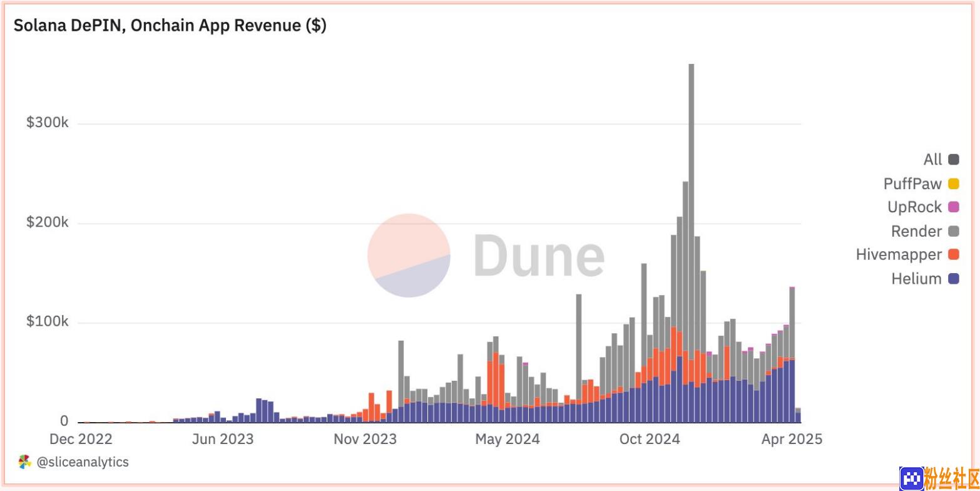Click the yellow PuffPaw color swatch

click(954, 183)
